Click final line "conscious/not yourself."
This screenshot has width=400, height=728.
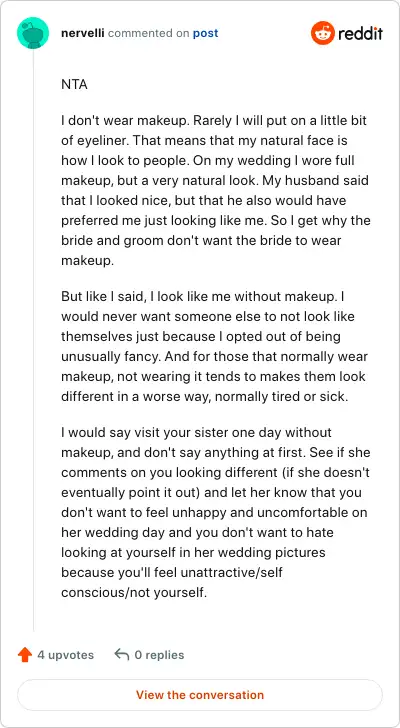134,593
